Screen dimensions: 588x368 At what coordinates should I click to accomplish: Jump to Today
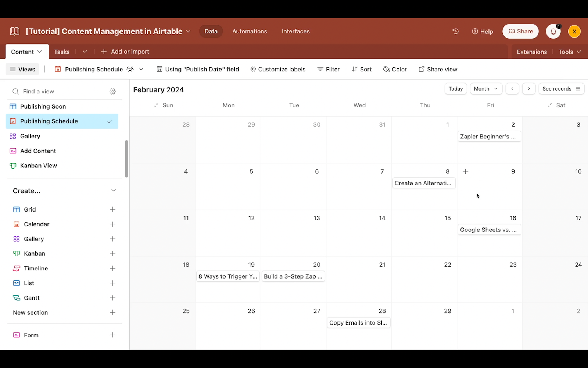456,89
